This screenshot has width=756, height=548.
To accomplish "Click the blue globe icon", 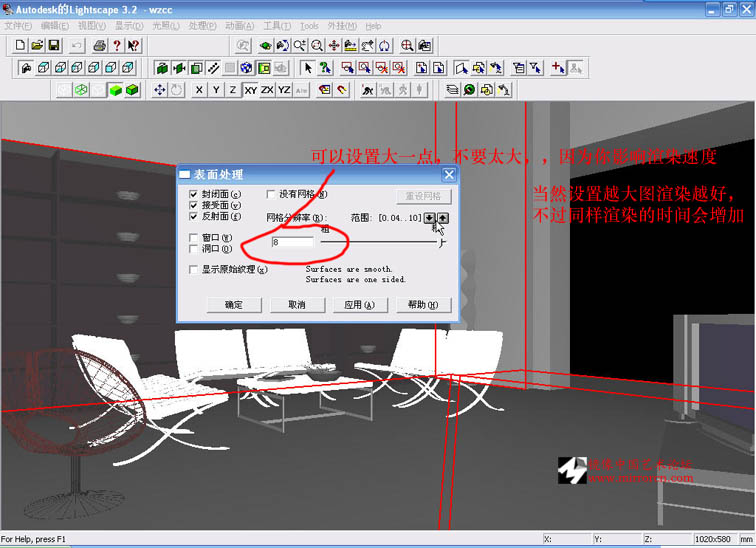I will tap(246, 67).
